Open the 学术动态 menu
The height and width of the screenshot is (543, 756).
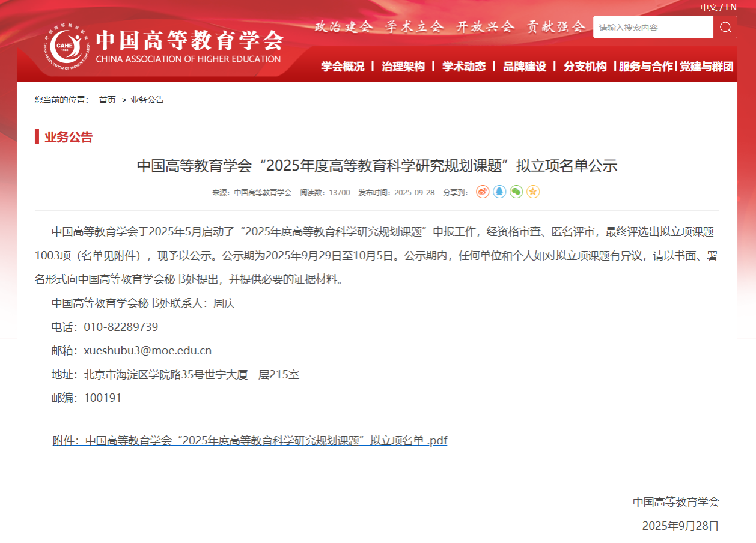(x=464, y=67)
